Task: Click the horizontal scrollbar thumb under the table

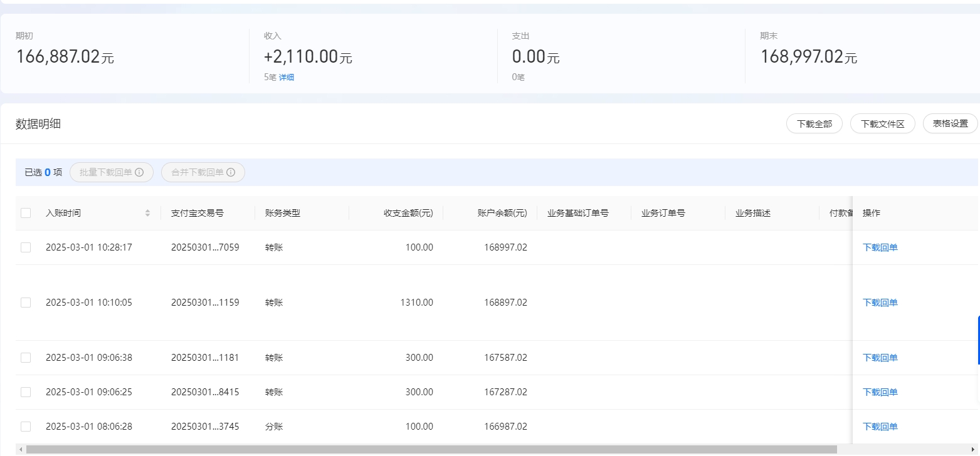Action: (x=431, y=449)
